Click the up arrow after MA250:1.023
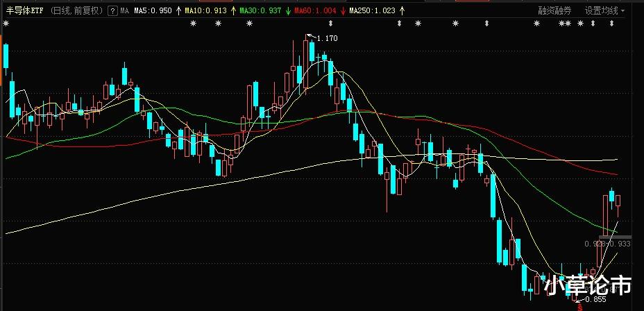 [402, 11]
